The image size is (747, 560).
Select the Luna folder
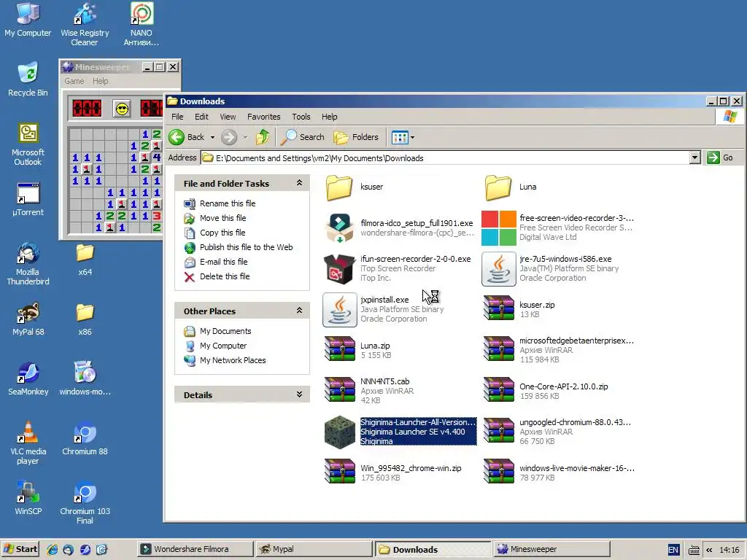click(511, 187)
